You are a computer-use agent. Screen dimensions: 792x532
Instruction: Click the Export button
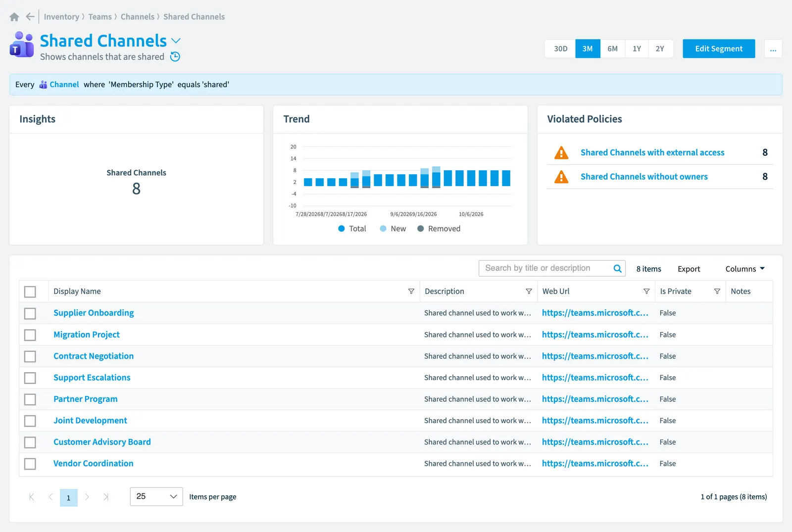pos(689,269)
